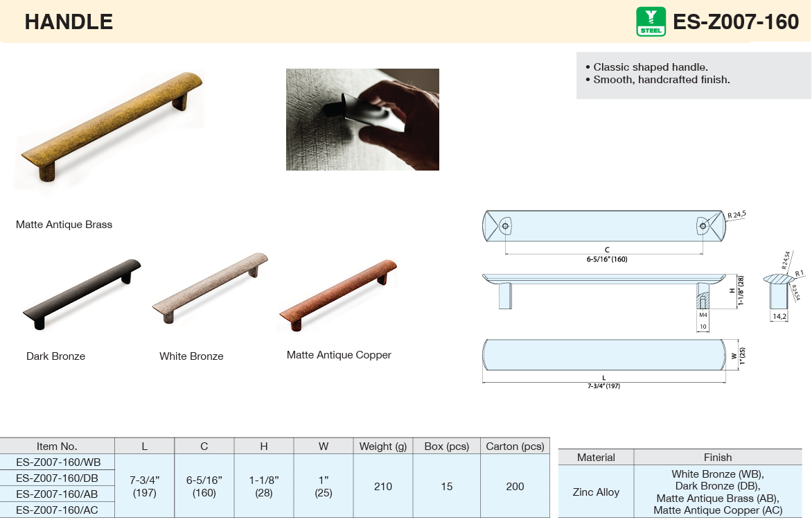Select item number ES-Z007-160/DB row
Viewport: 812px width, 520px height.
(58, 478)
